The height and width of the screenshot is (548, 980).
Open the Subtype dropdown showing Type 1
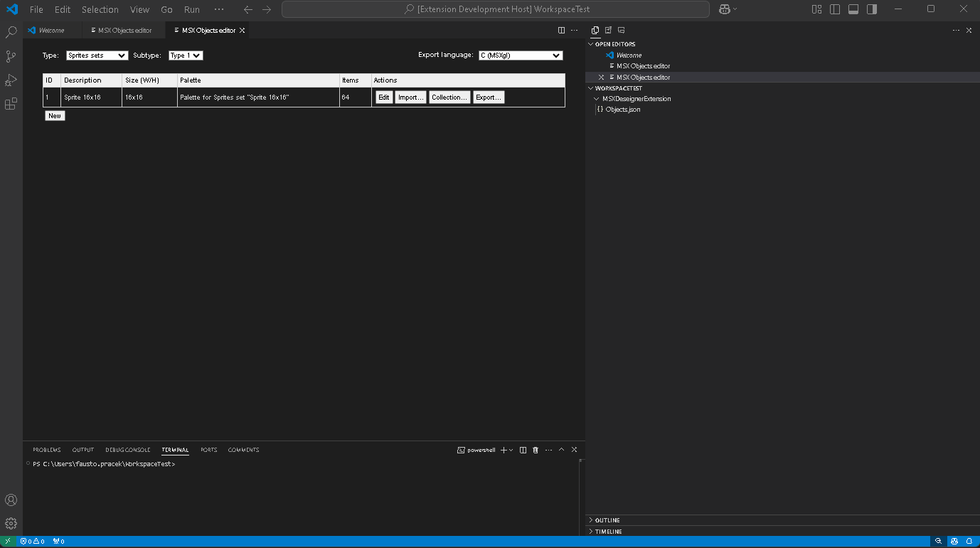click(186, 56)
